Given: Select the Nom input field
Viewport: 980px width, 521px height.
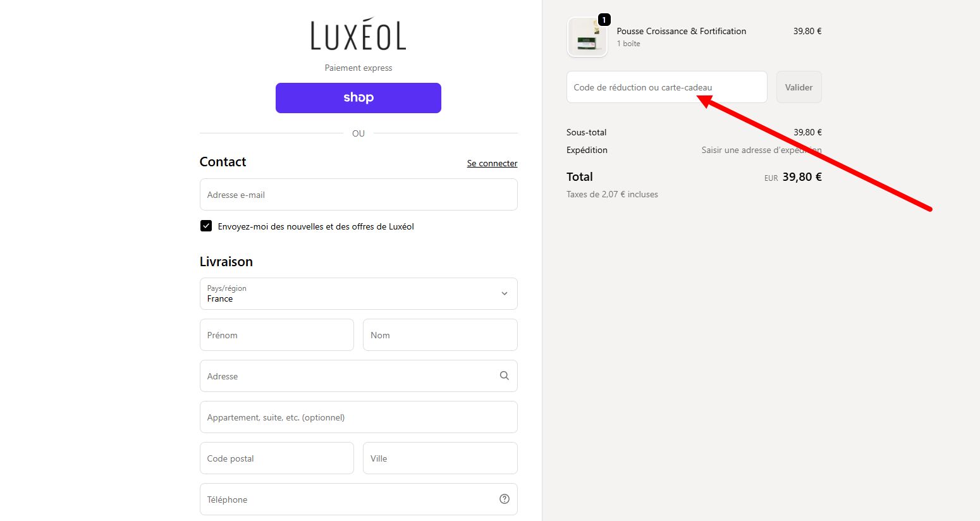Looking at the screenshot, I should pos(440,334).
